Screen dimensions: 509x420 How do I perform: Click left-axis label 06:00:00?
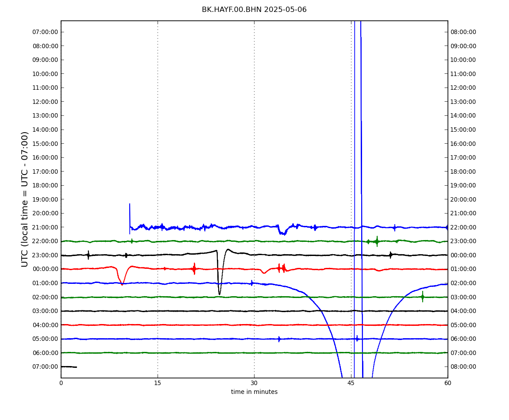pos(46,353)
